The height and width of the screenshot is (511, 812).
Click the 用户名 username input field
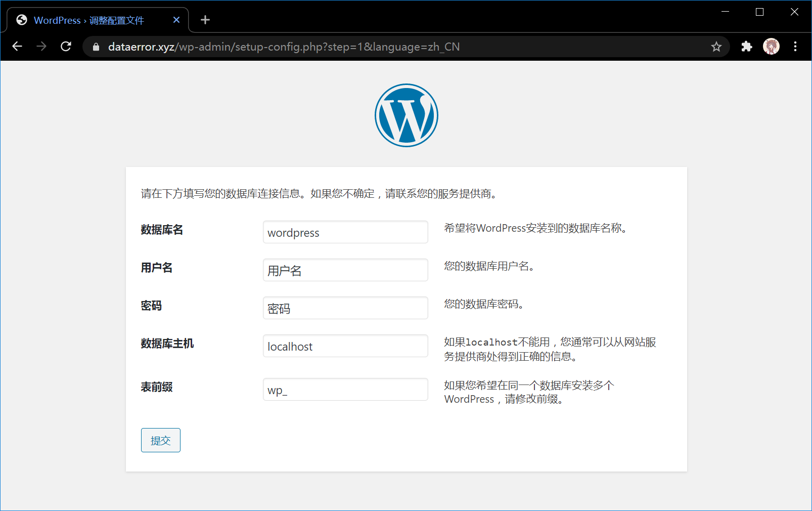tap(345, 270)
